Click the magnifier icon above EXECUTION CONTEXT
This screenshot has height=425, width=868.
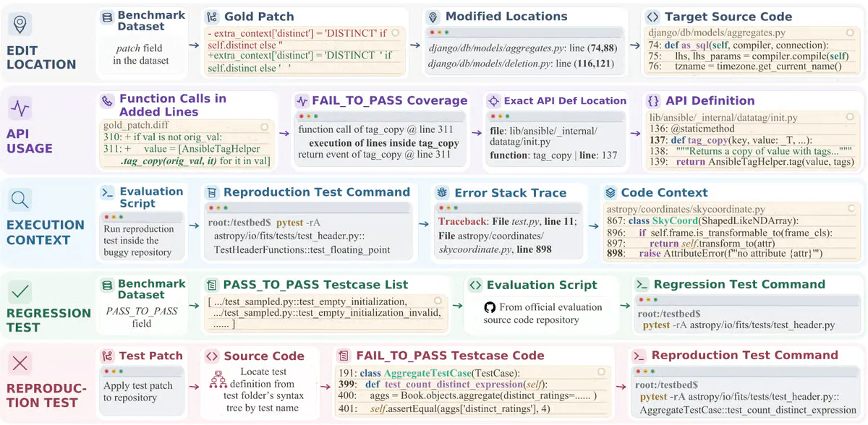19,199
